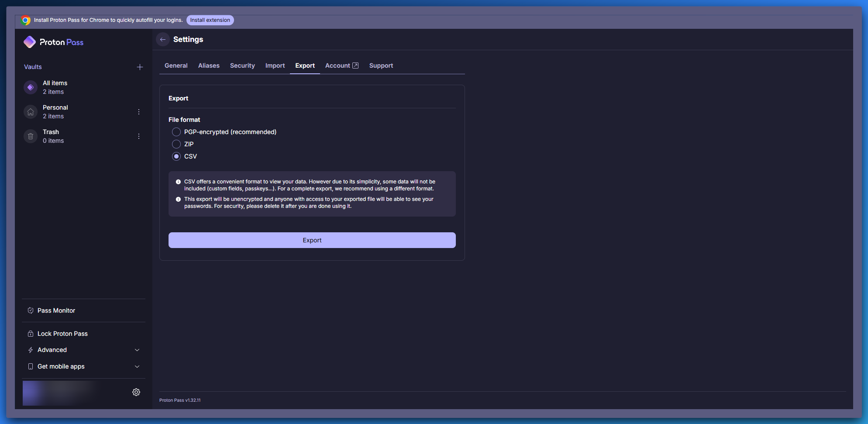
Task: Open Pass Monitor from the sidebar
Action: tap(56, 310)
